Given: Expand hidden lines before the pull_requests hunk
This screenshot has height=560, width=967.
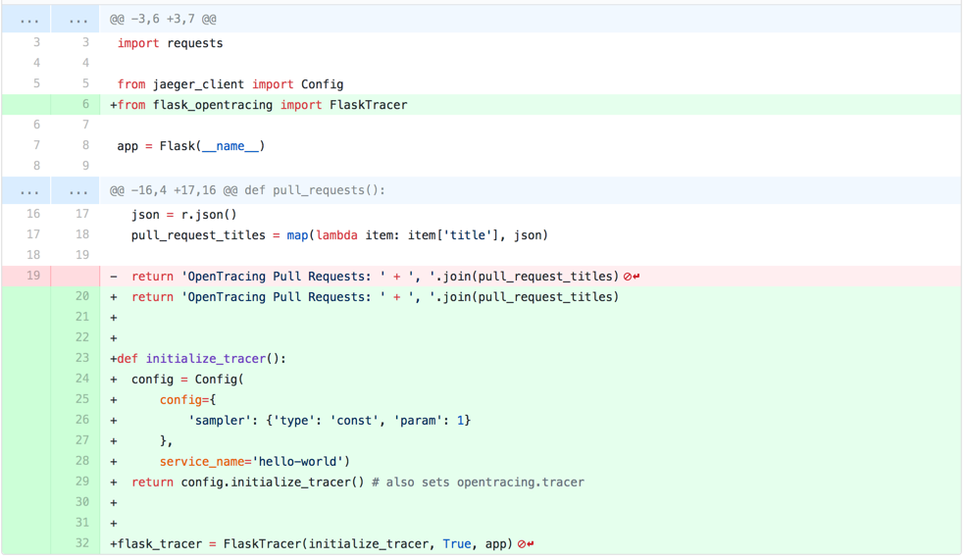Looking at the screenshot, I should 50,190.
